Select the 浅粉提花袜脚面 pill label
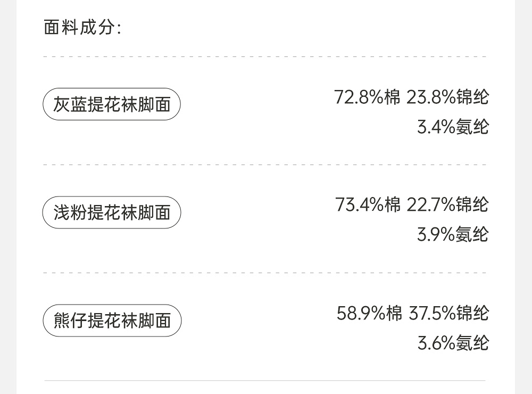Image resolution: width=532 pixels, height=394 pixels. (x=112, y=212)
